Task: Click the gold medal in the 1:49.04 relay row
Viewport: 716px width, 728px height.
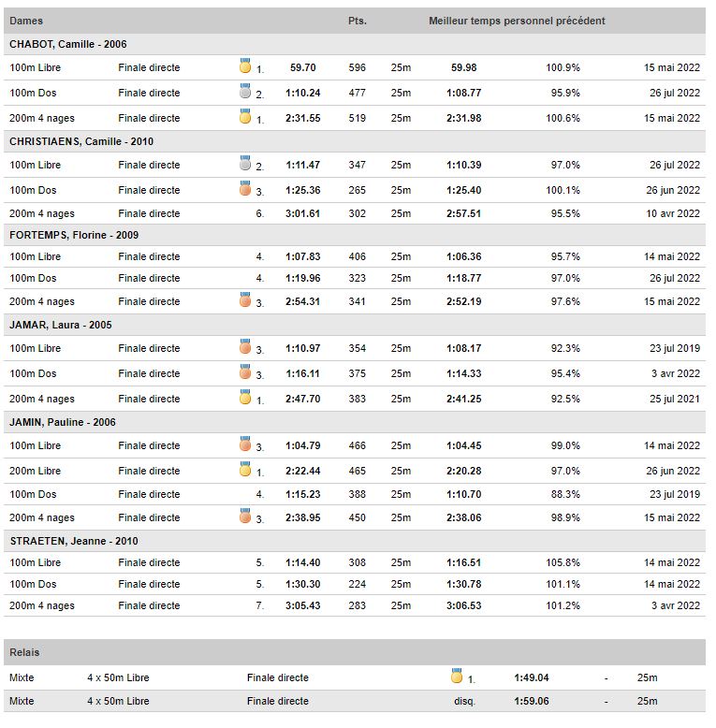Action: (x=457, y=676)
